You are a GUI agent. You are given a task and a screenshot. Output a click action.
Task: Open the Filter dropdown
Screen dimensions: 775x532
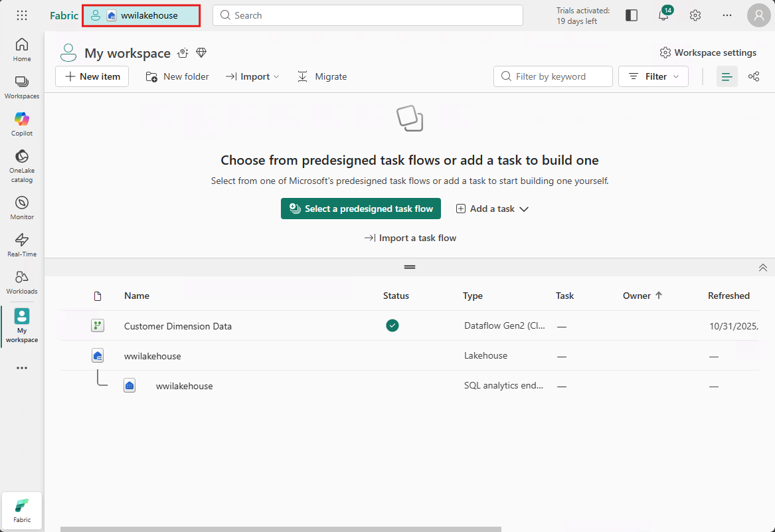[653, 76]
